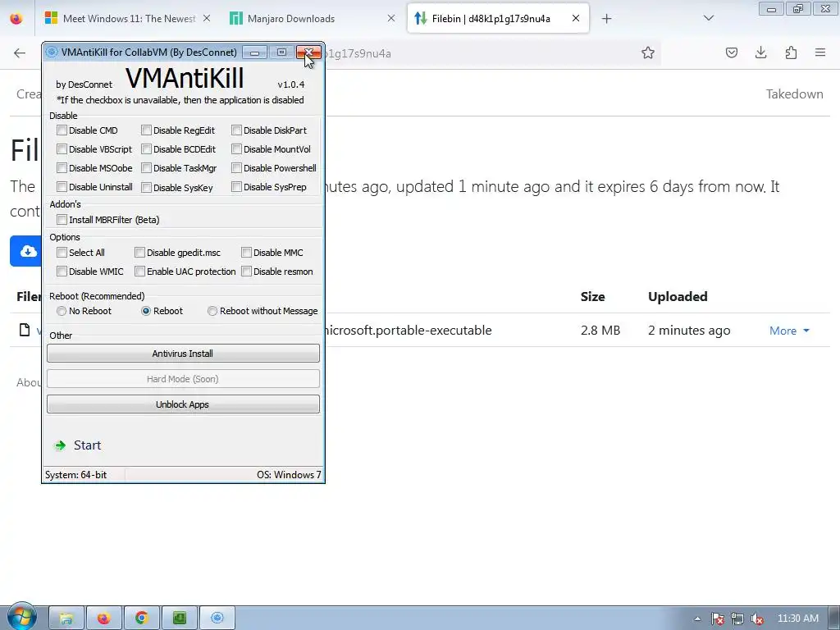Click the blue cloud download button

coord(25,251)
